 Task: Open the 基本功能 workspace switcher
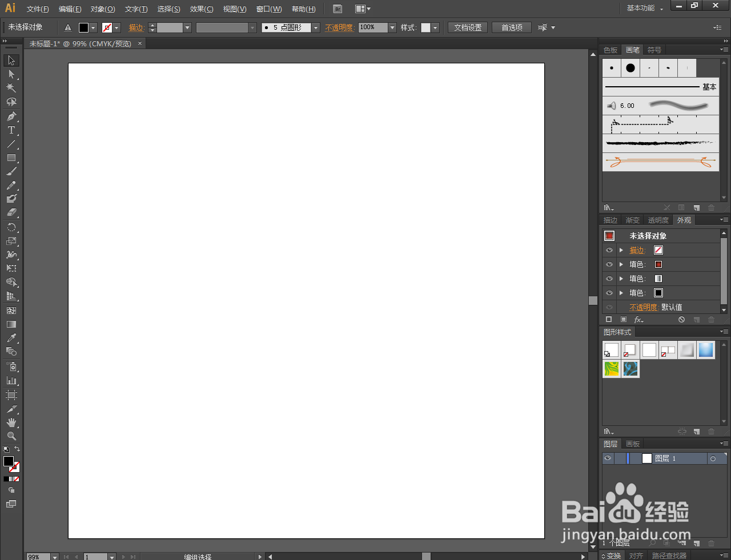coord(645,8)
